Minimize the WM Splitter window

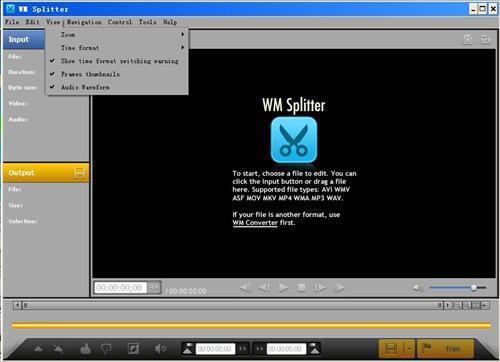pyautogui.click(x=473, y=9)
